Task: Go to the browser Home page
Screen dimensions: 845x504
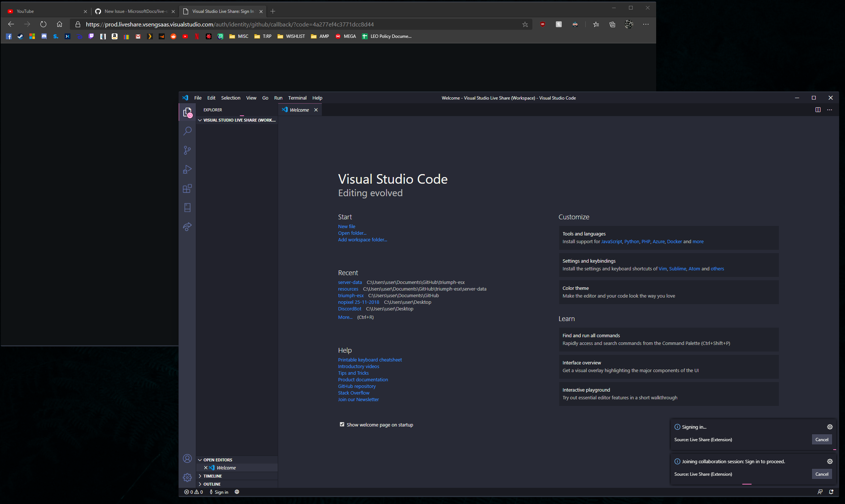Action: pos(60,24)
